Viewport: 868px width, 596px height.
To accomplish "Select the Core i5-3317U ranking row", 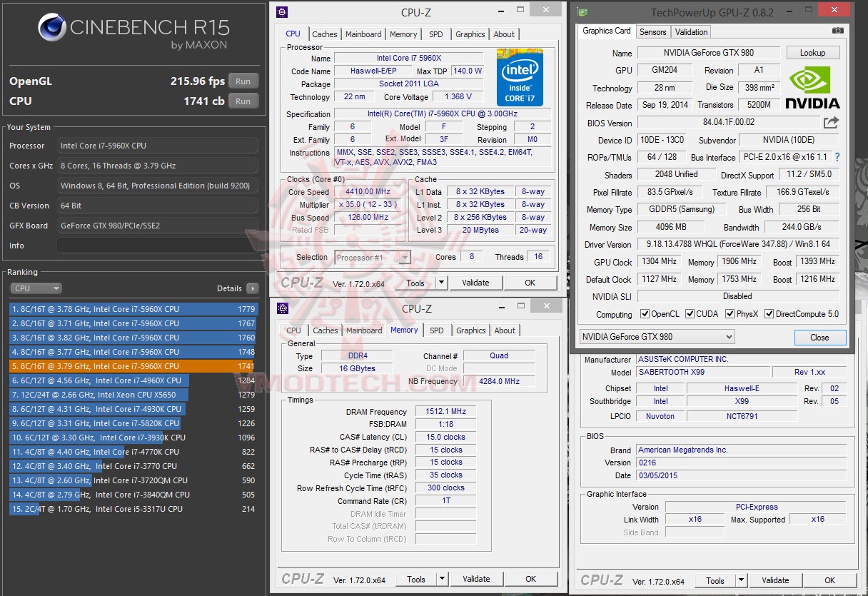I will tap(133, 509).
